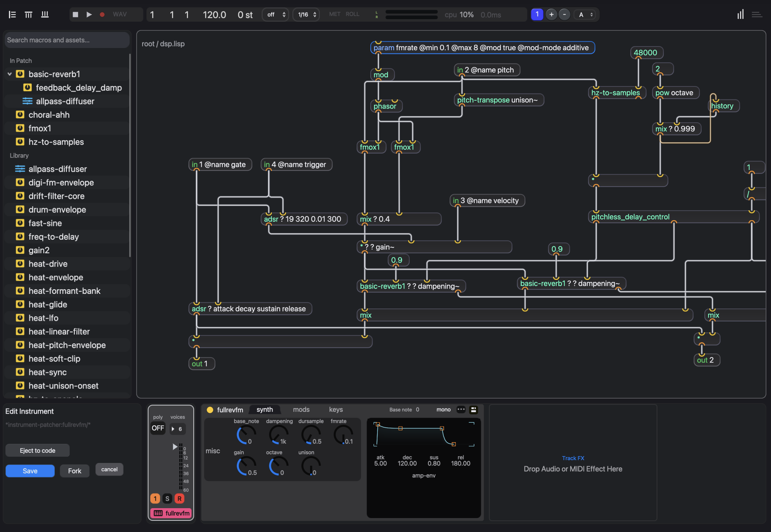Toggle the MET metronome
The width and height of the screenshot is (771, 532).
pyautogui.click(x=334, y=14)
